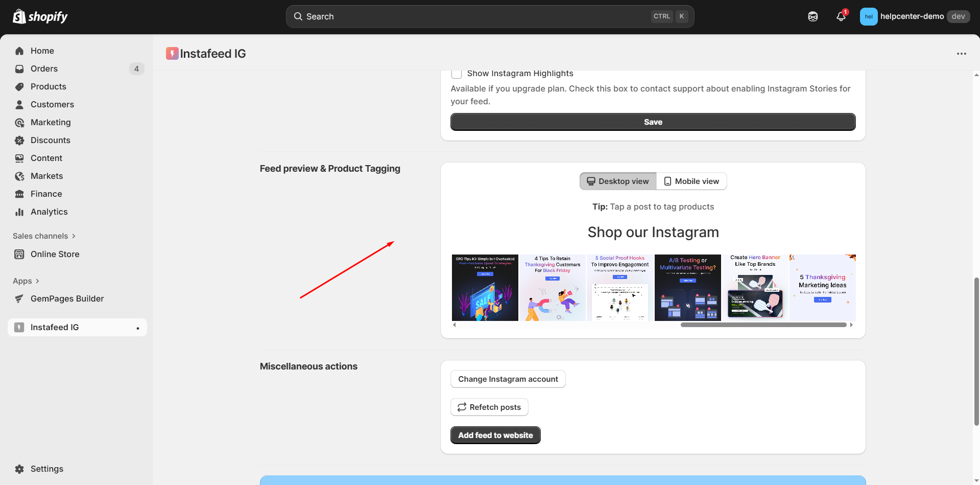Screen dimensions: 980x485
Task: Open the three-dot more actions menu
Action: click(x=962, y=53)
